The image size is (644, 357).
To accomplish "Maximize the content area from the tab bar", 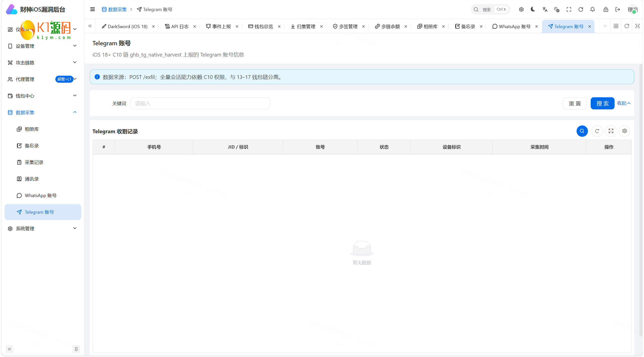I will pyautogui.click(x=637, y=26).
